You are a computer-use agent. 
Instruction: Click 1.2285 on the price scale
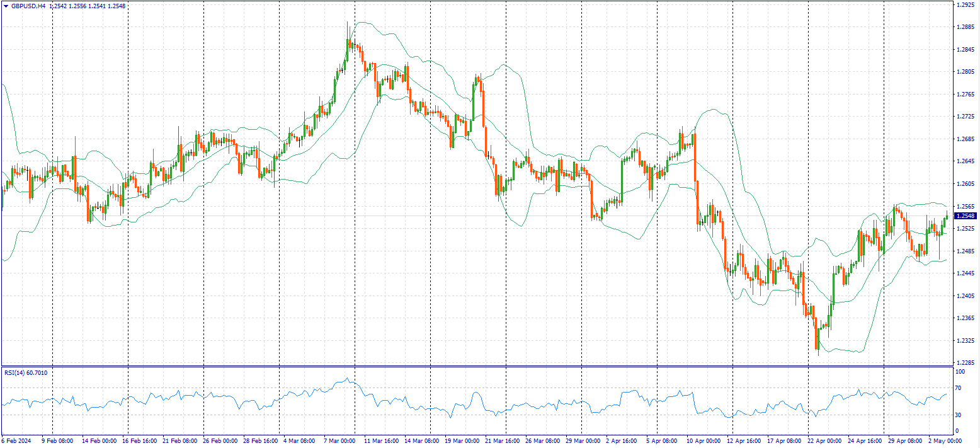[965, 363]
